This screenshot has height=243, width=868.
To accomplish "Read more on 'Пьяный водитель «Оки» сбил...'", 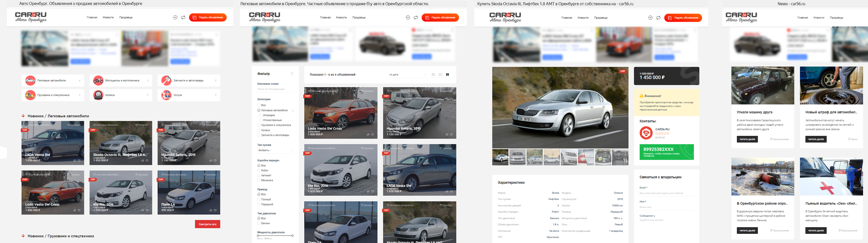I will point(816,231).
